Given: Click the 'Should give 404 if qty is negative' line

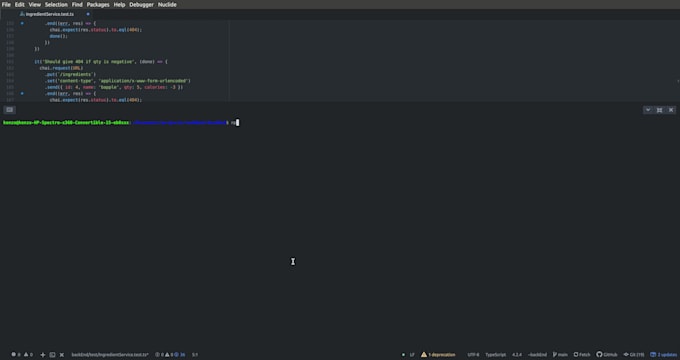Looking at the screenshot, I should (x=101, y=62).
